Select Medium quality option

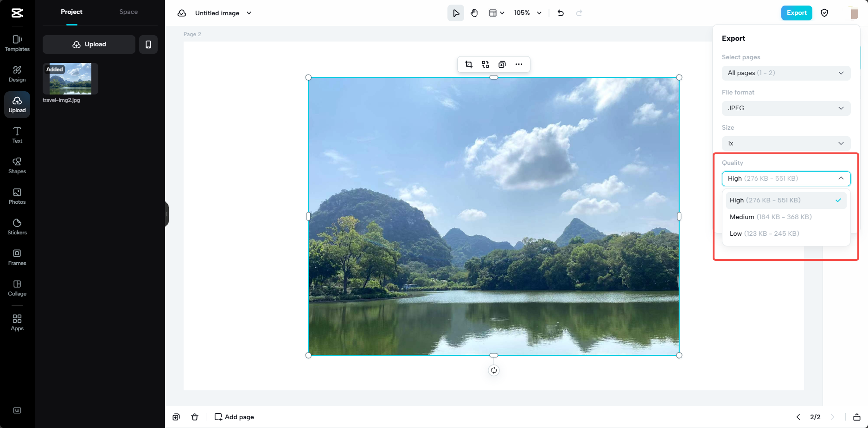[x=786, y=217]
